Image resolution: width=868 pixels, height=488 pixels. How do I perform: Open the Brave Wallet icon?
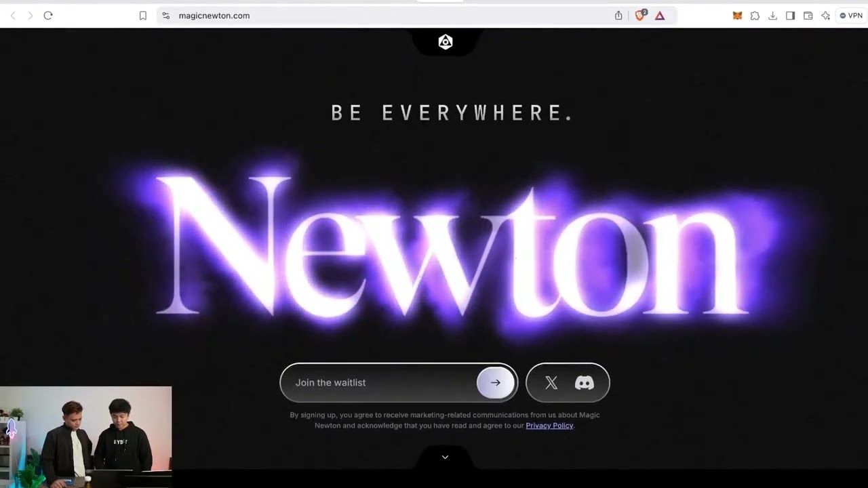click(x=808, y=16)
